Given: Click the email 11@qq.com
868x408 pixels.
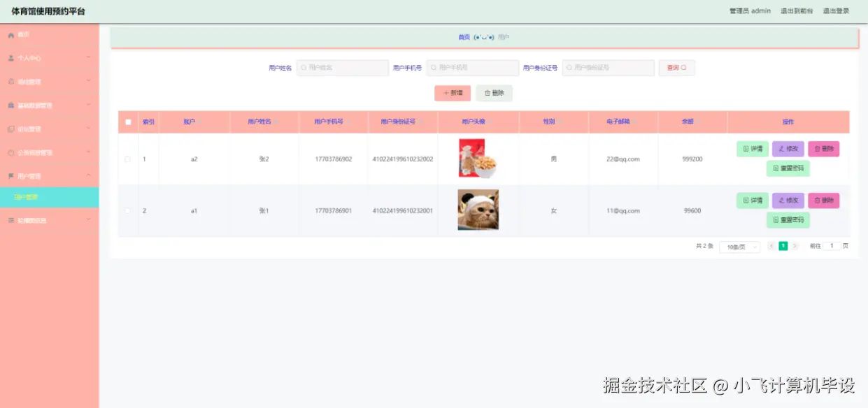Looking at the screenshot, I should pyautogui.click(x=623, y=210).
